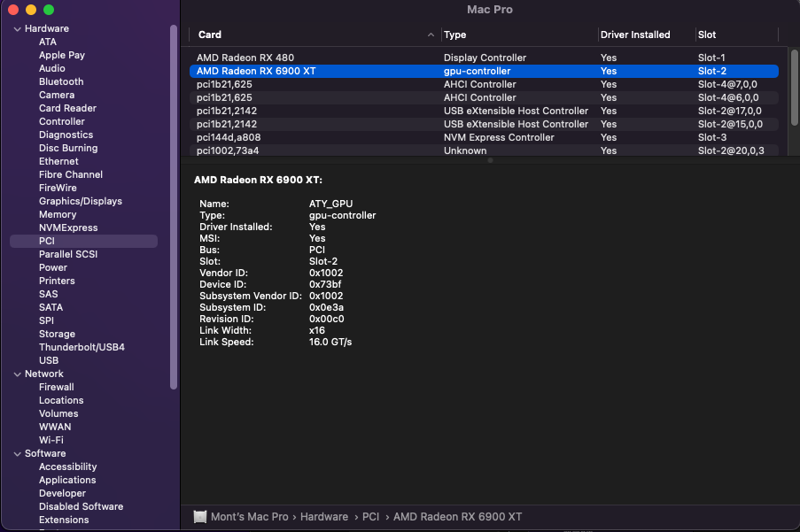
Task: Select the pci144d,a808 NVM Express row
Action: [x=484, y=137]
